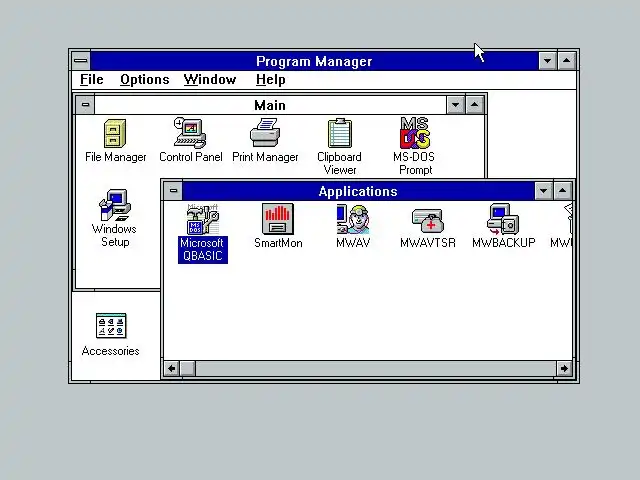Image resolution: width=640 pixels, height=480 pixels.
Task: Open the Options menu
Action: click(144, 80)
